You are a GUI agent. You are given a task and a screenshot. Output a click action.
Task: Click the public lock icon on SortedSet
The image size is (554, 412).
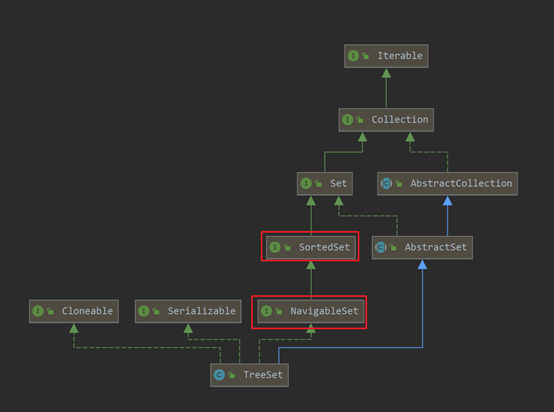(287, 247)
